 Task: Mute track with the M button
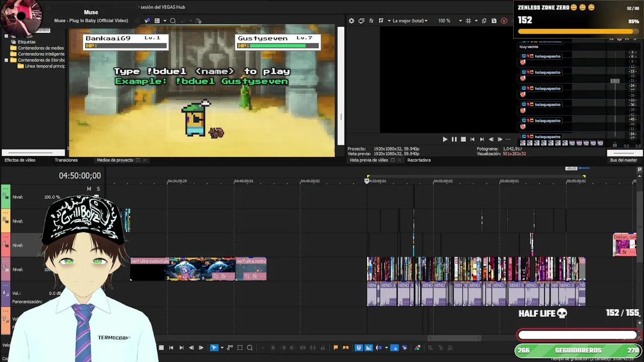pos(89,189)
